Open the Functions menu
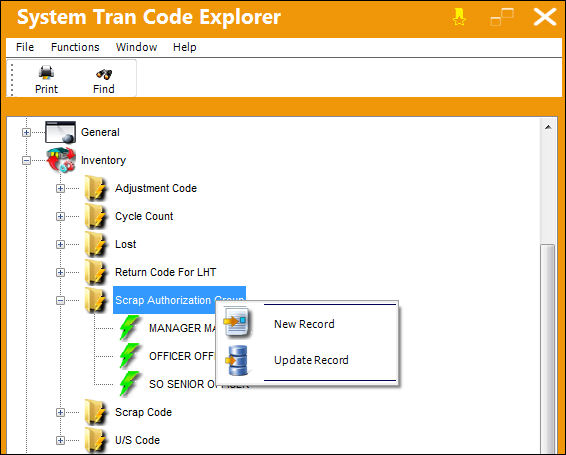 coord(75,47)
